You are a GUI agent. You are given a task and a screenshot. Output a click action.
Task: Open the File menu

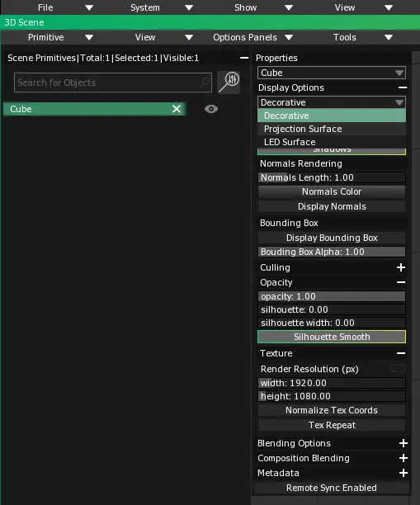[x=52, y=7]
